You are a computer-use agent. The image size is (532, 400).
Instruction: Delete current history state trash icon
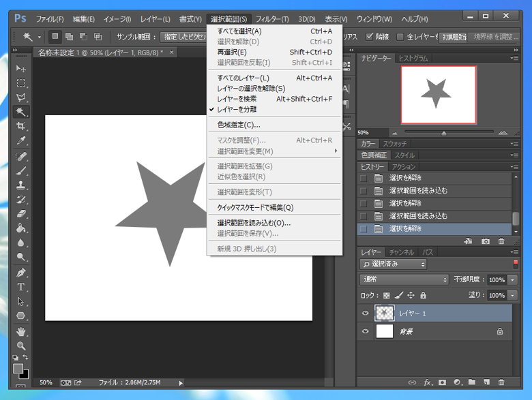[x=501, y=241]
